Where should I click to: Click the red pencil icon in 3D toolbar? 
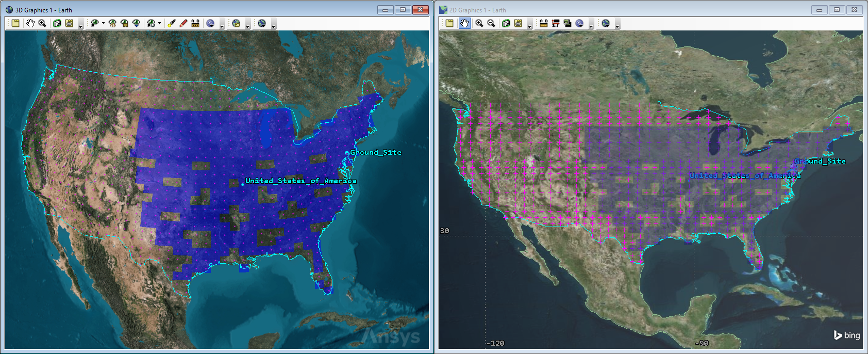(183, 23)
